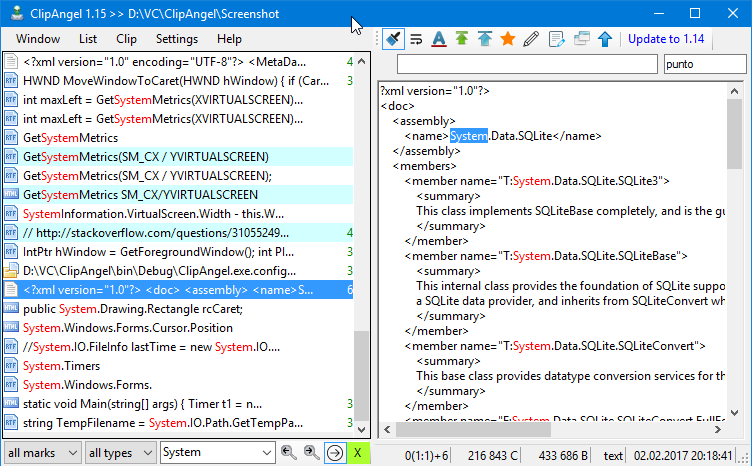Screen dimensions: 752x466
Task: Open the Settings menu
Action: pyautogui.click(x=176, y=39)
